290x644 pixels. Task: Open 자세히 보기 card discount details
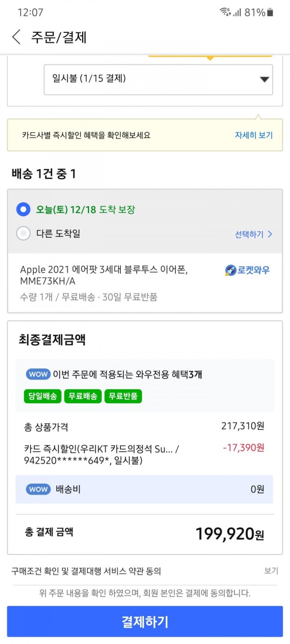pos(254,135)
